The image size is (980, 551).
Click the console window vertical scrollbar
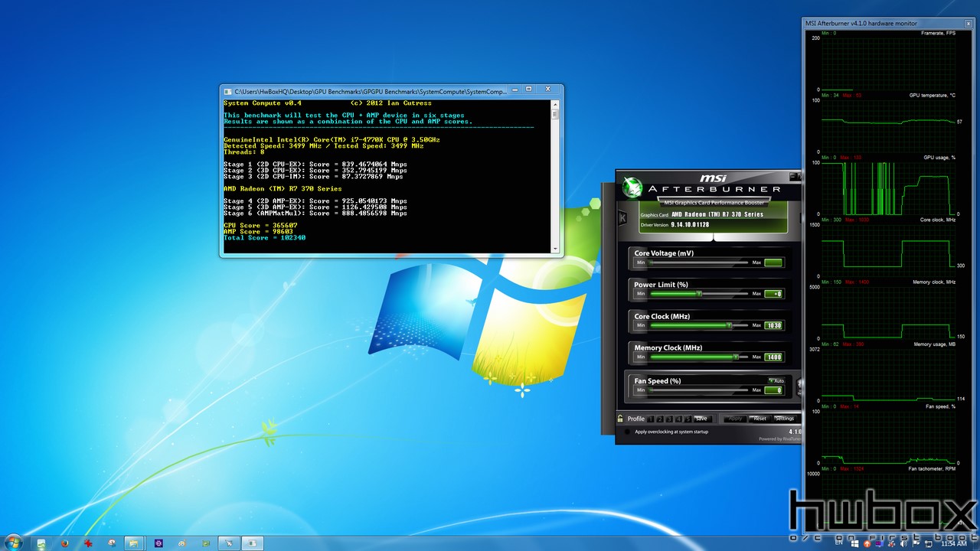(556, 176)
